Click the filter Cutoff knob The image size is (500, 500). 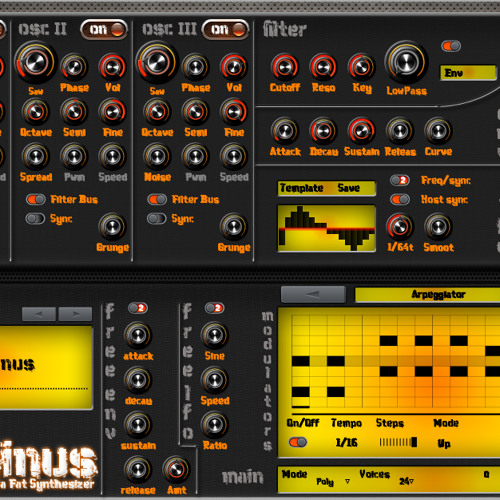284,67
